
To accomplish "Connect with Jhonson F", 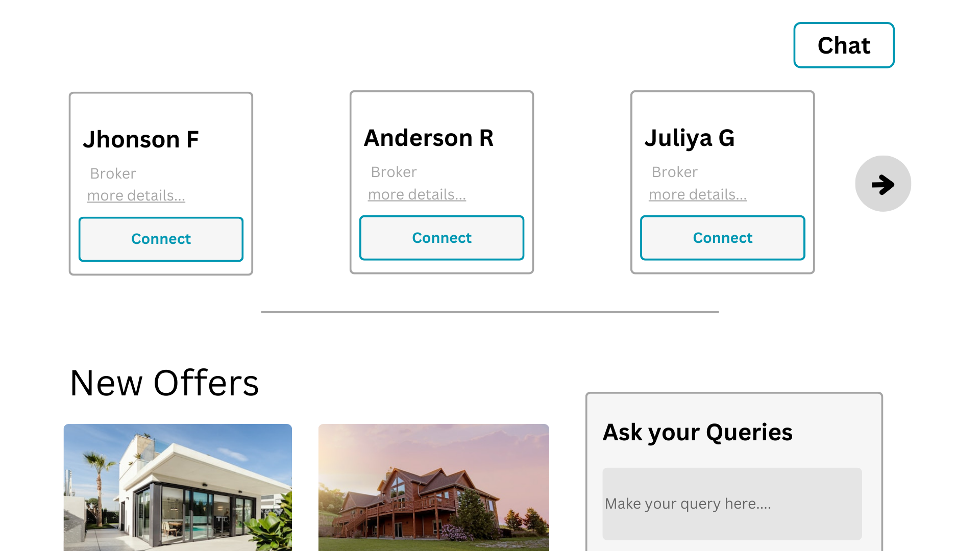I will pyautogui.click(x=161, y=239).
